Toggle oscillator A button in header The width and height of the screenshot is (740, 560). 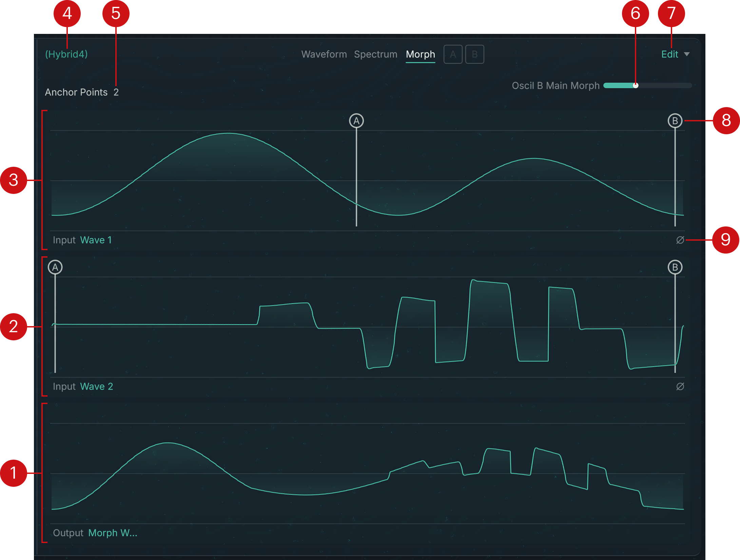tap(453, 54)
